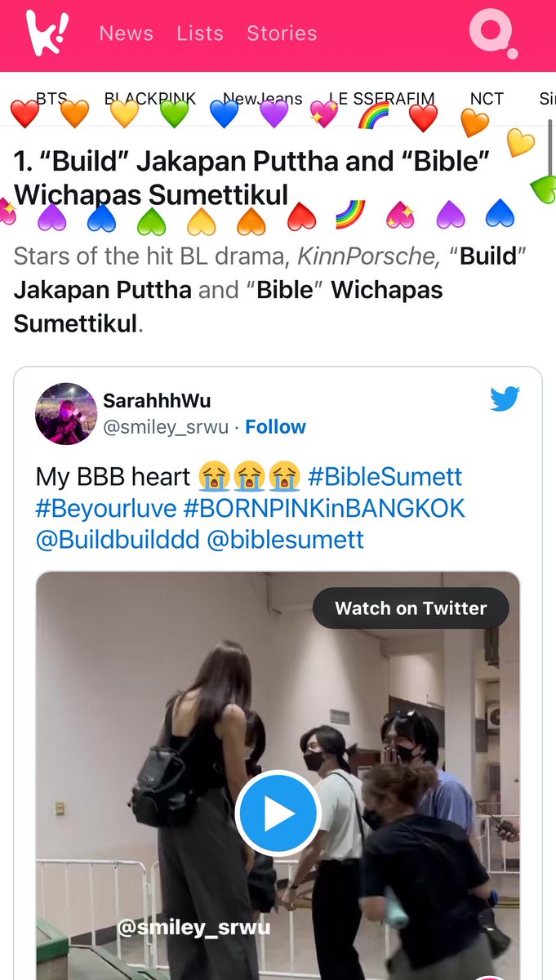
Task: Open SarahhhWu profile avatar
Action: [x=66, y=413]
